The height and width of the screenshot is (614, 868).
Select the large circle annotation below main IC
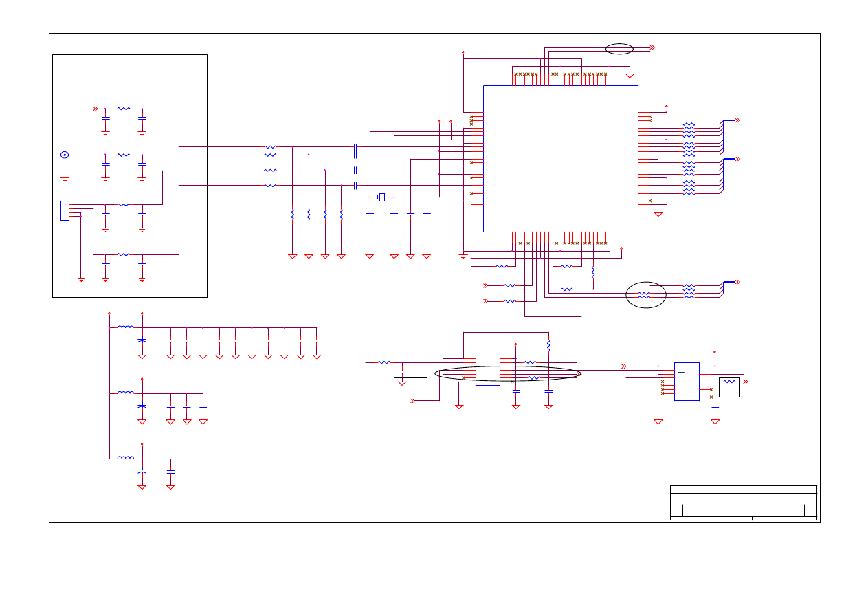coord(646,295)
